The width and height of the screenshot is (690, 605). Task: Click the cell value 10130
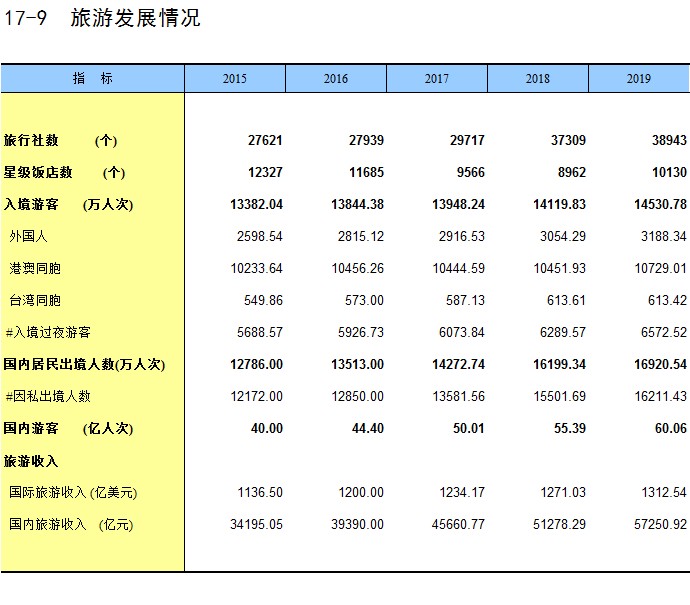coord(669,172)
